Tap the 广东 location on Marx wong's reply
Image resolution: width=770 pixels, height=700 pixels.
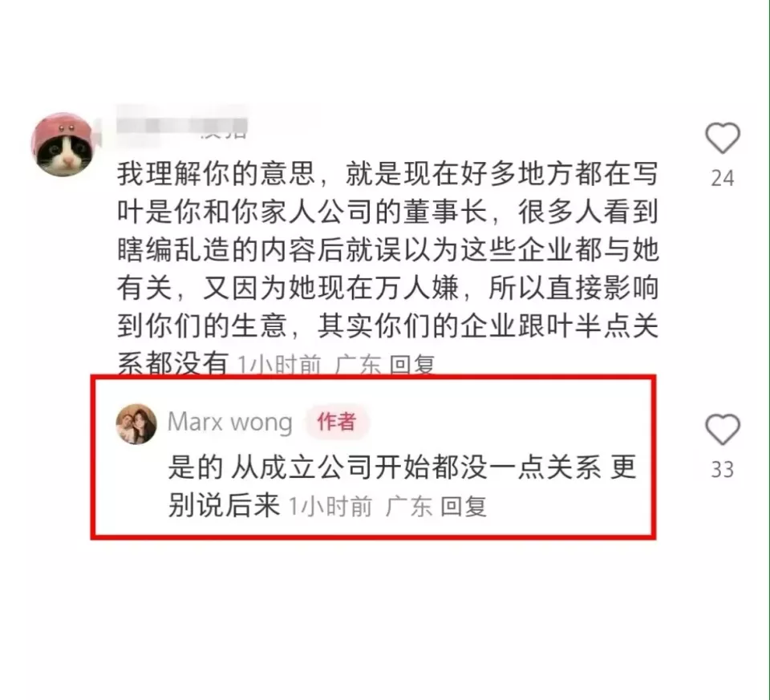pos(409,507)
